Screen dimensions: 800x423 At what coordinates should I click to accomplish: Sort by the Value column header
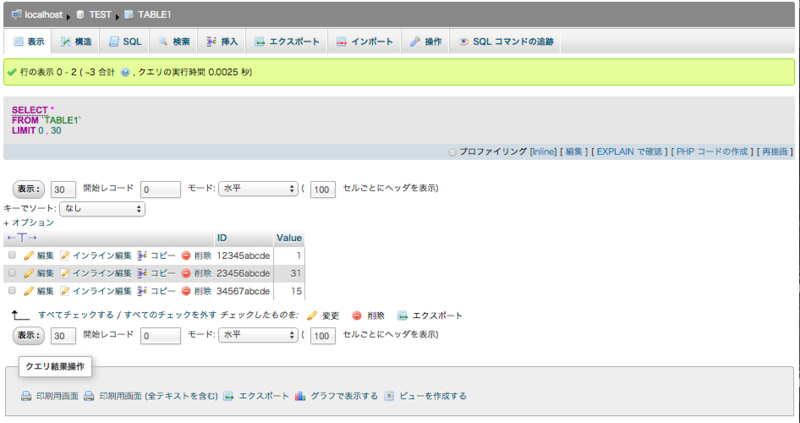pos(289,238)
